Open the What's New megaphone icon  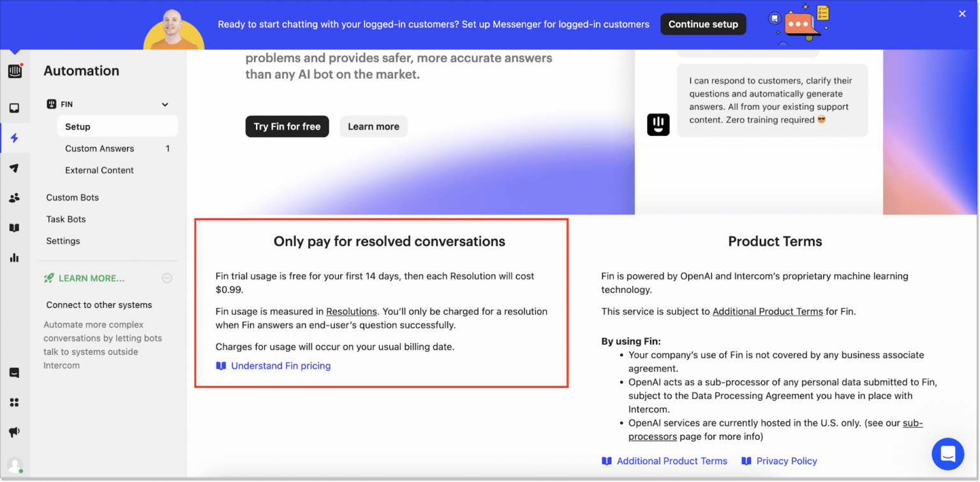click(x=15, y=431)
